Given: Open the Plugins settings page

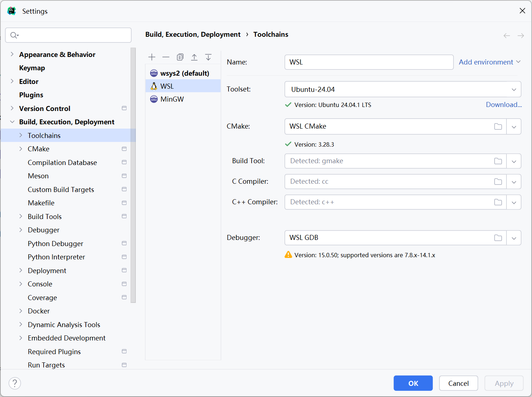Looking at the screenshot, I should coord(31,95).
